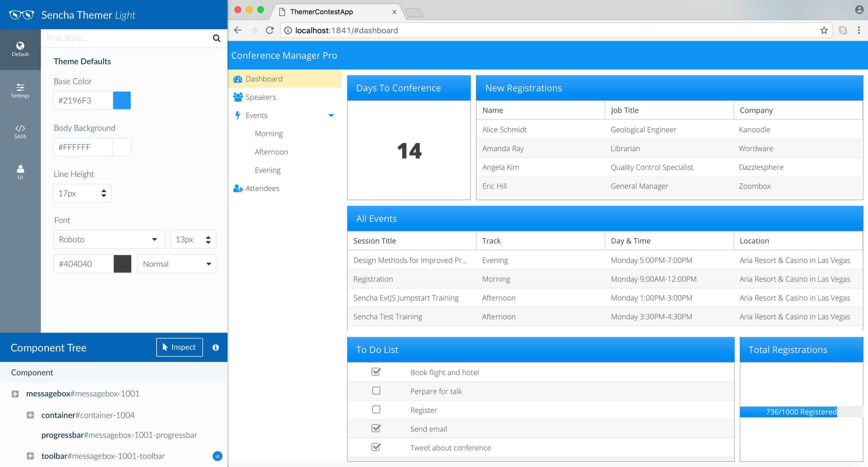The width and height of the screenshot is (868, 467).
Task: Click the Inspect button
Action: pos(180,347)
